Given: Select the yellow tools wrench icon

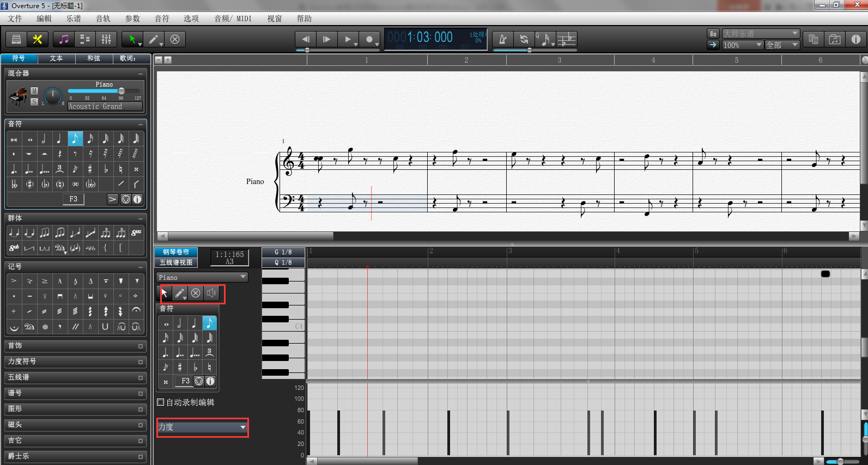Looking at the screenshot, I should click(38, 39).
